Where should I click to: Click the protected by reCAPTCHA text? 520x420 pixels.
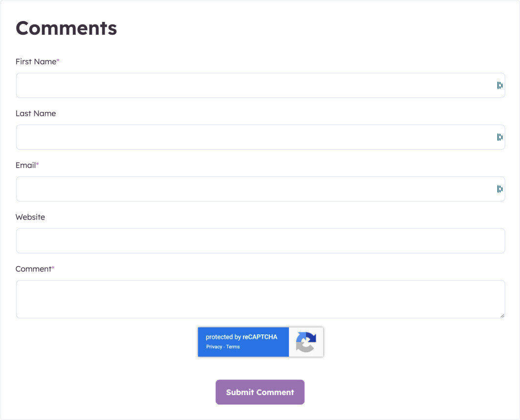pyautogui.click(x=241, y=337)
